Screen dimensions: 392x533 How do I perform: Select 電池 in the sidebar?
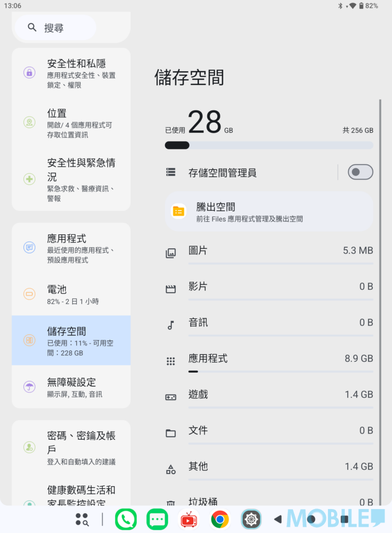71,294
